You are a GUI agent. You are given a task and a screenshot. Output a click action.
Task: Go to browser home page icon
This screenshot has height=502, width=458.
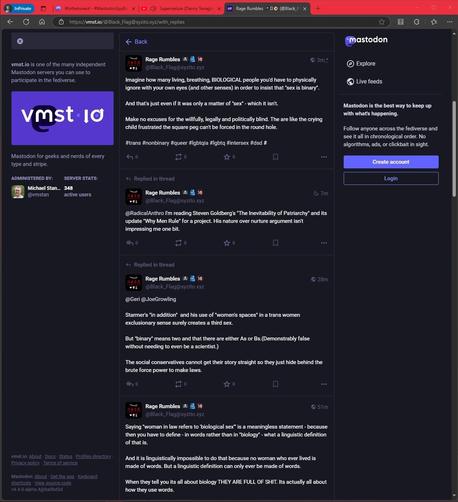pyautogui.click(x=42, y=22)
